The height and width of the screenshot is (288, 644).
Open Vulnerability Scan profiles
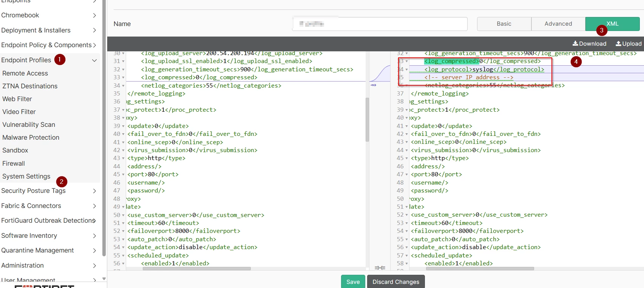29,125
